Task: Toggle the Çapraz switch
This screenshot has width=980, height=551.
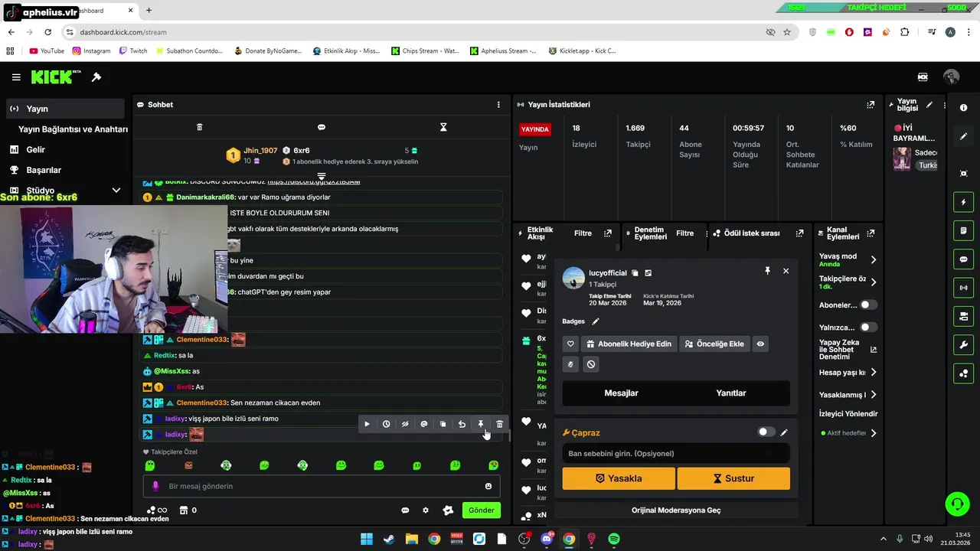Action: coord(766,432)
